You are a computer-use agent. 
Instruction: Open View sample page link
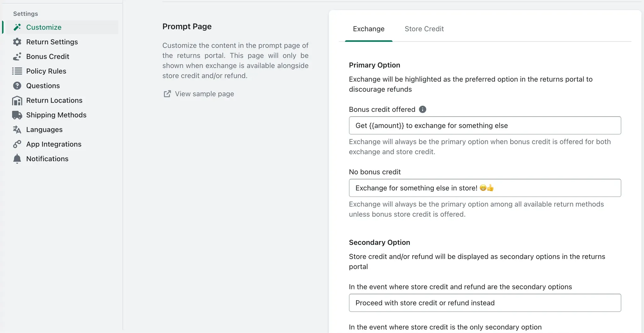tap(204, 94)
